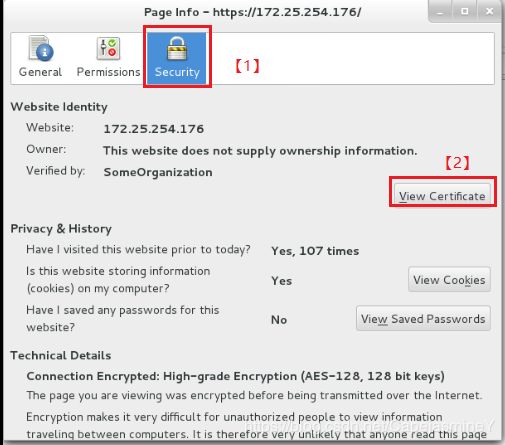Click the Website Identity heading
This screenshot has width=505, height=445.
click(x=59, y=107)
